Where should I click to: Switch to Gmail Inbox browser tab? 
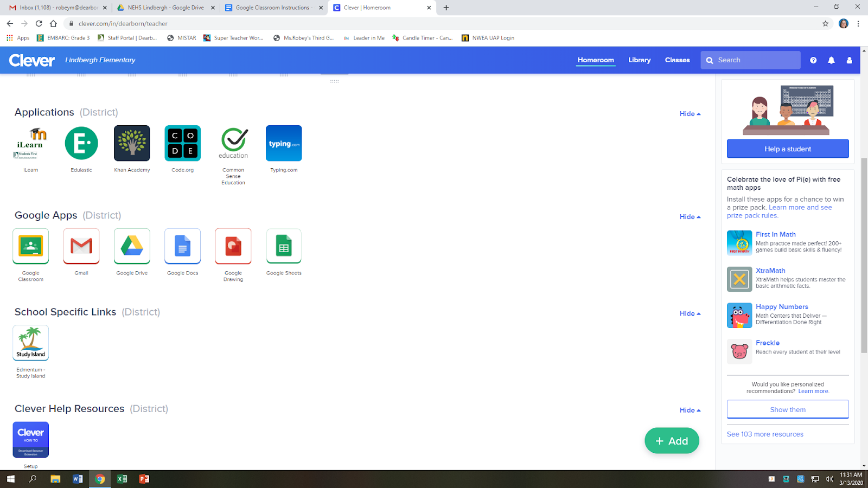tap(58, 8)
